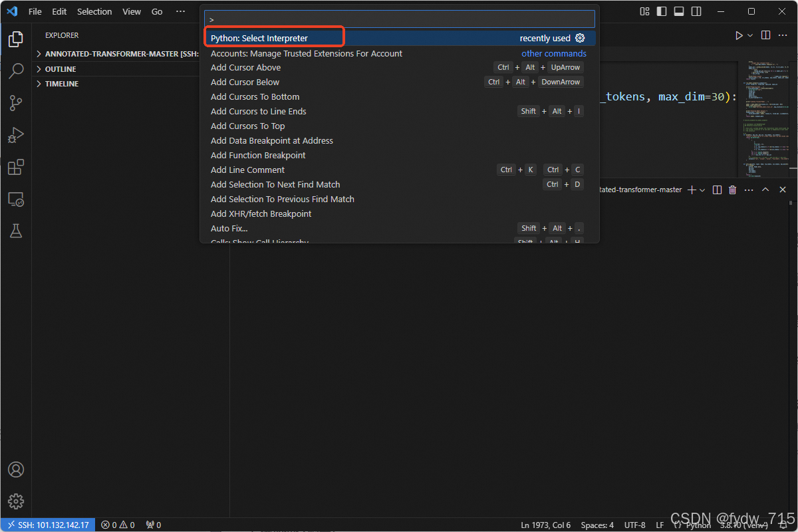Image resolution: width=798 pixels, height=532 pixels.
Task: Open the Selection menu
Action: (x=94, y=11)
